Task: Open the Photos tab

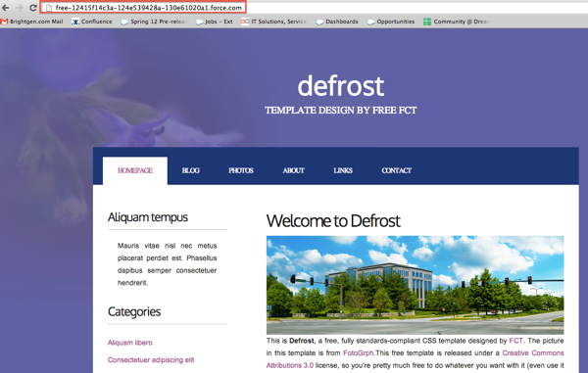Action: coord(241,170)
